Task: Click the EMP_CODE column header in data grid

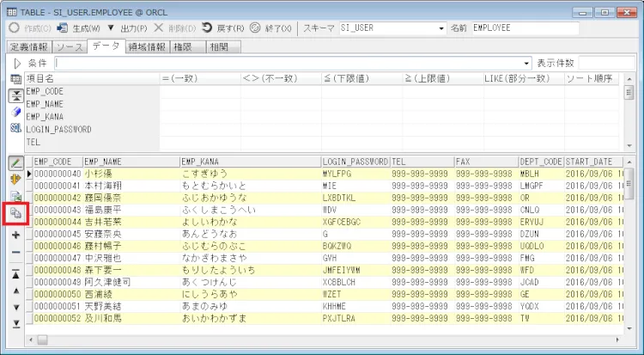Action: (58, 162)
